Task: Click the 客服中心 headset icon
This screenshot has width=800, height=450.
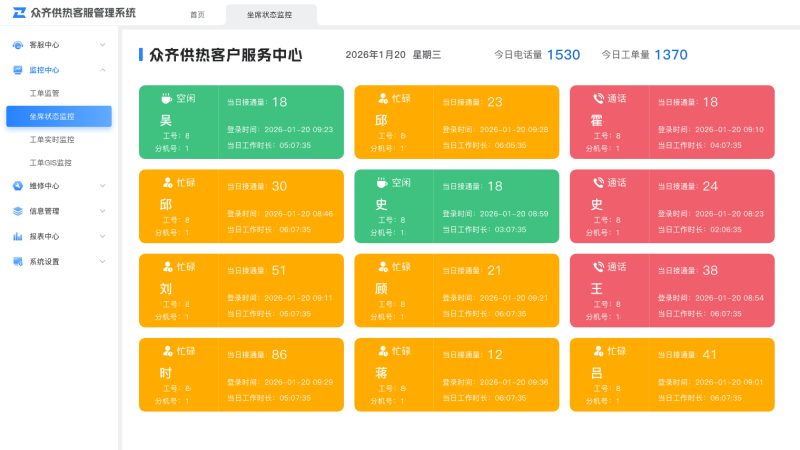Action: click(18, 45)
